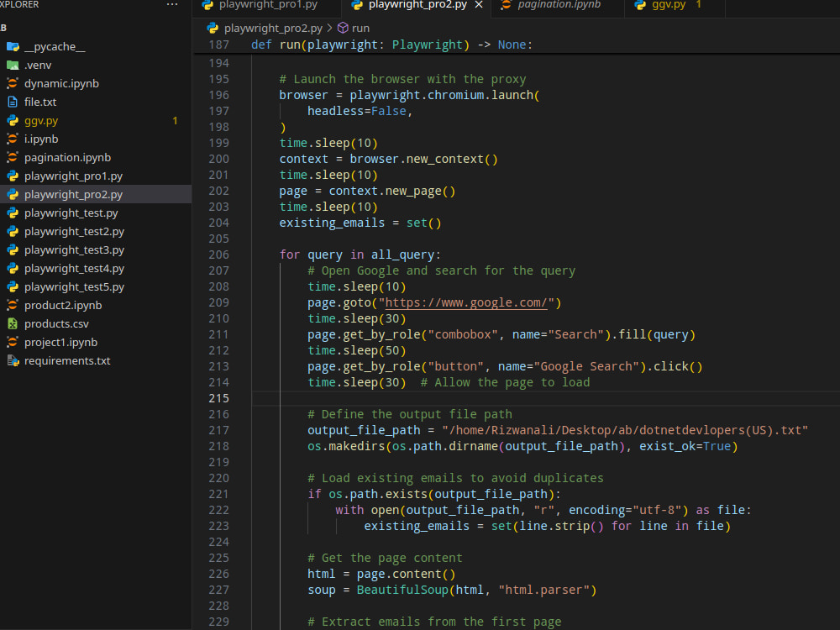Image resolution: width=840 pixels, height=630 pixels.
Task: Click the __pycache__ Python folder icon
Action: [12, 46]
